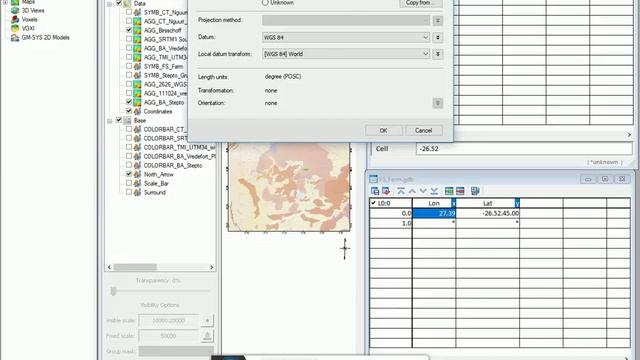
Task: Click the L0:0 line selector cell
Action: click(391, 203)
